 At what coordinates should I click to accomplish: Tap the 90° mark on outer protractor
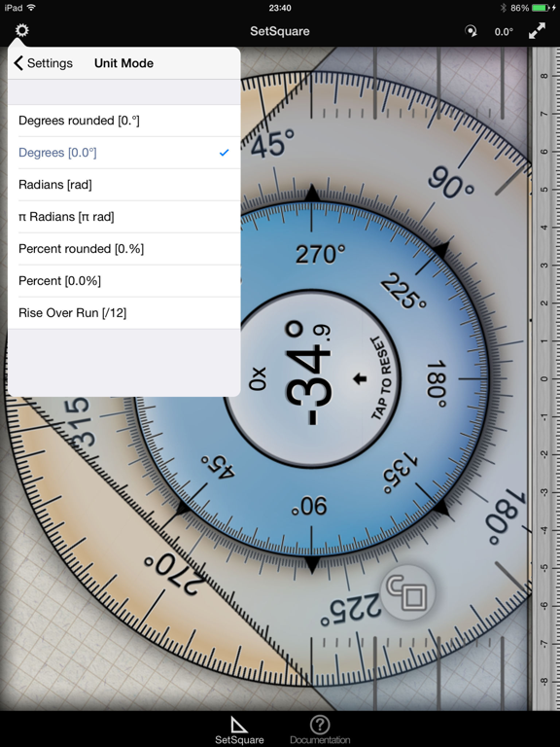click(x=450, y=183)
